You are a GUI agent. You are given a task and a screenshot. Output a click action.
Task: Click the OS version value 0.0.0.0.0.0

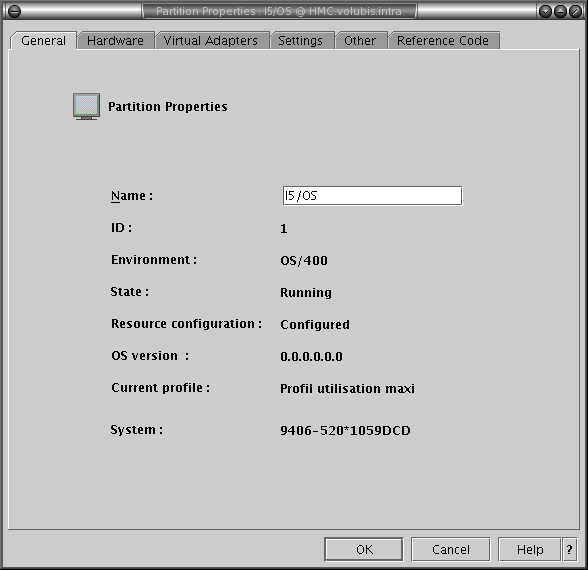[311, 356]
